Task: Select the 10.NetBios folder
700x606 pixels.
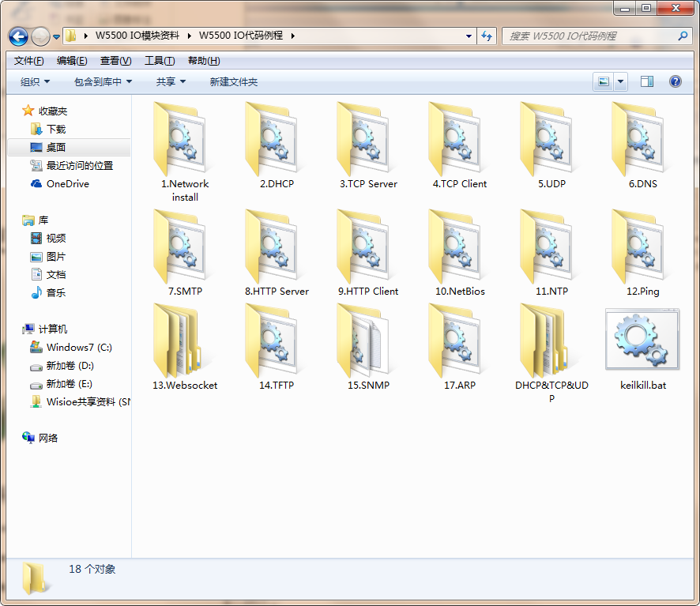Action: click(x=459, y=253)
